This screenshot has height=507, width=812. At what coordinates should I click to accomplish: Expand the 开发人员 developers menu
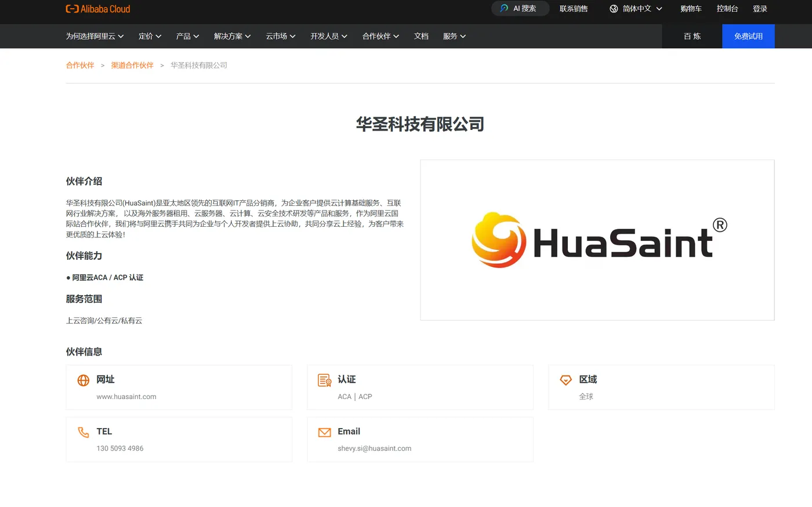329,36
